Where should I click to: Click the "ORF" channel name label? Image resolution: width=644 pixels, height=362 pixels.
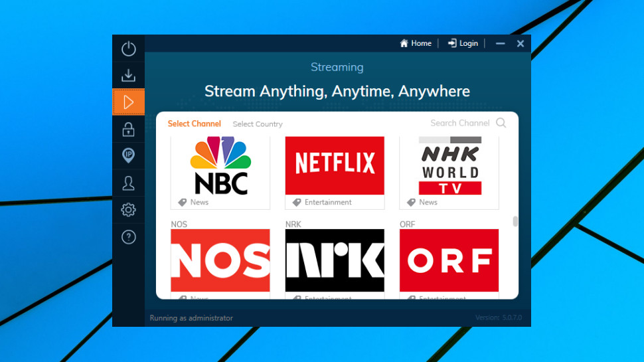tap(408, 225)
